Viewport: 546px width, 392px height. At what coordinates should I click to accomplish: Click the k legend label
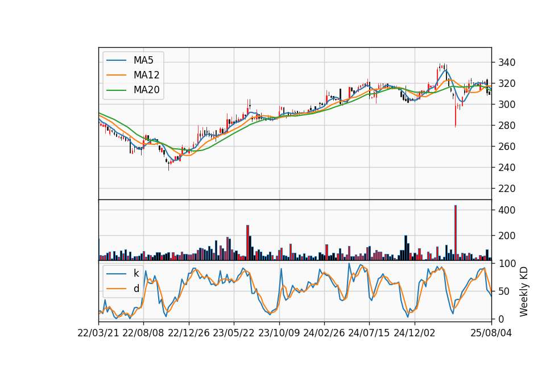coord(136,273)
